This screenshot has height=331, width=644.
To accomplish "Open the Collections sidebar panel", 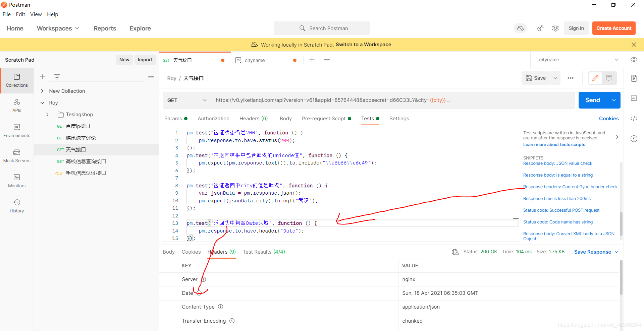I will point(17,81).
